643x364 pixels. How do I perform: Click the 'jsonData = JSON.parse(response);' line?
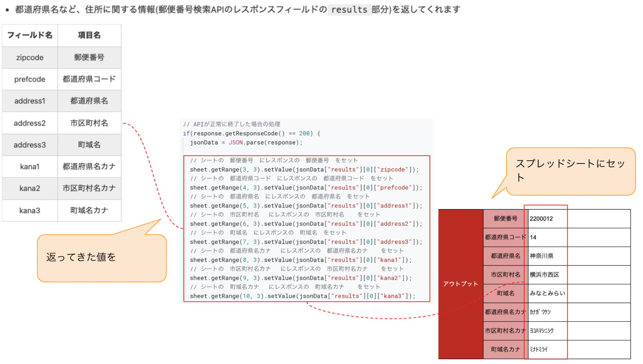(246, 143)
